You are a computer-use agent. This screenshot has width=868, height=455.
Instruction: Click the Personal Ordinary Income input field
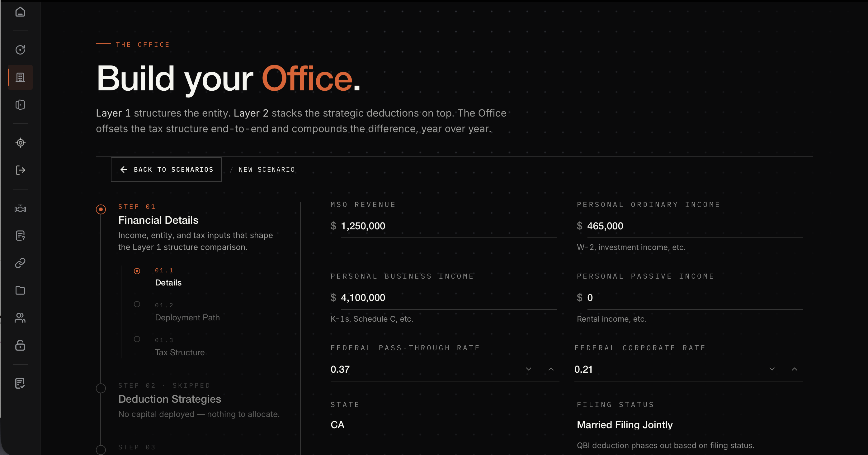click(695, 226)
